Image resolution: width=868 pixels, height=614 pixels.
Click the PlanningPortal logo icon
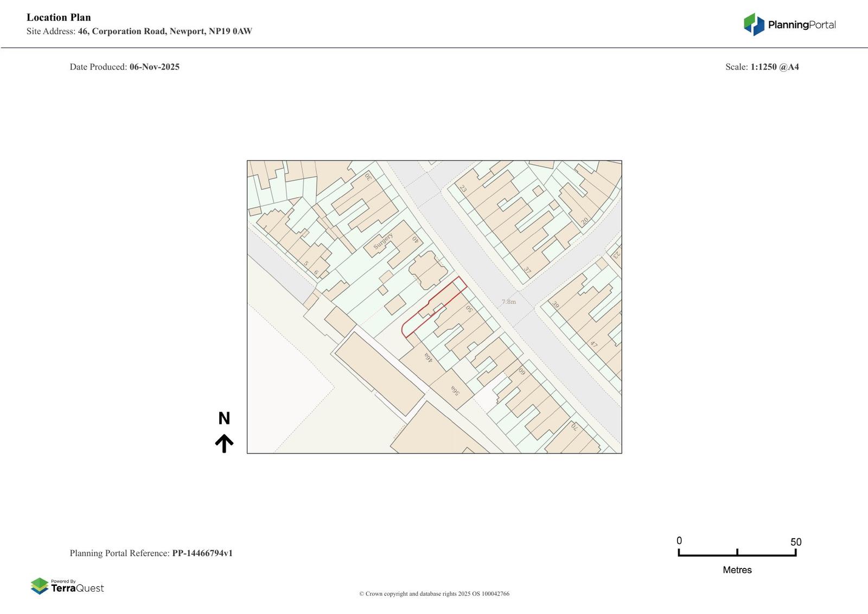tap(754, 24)
